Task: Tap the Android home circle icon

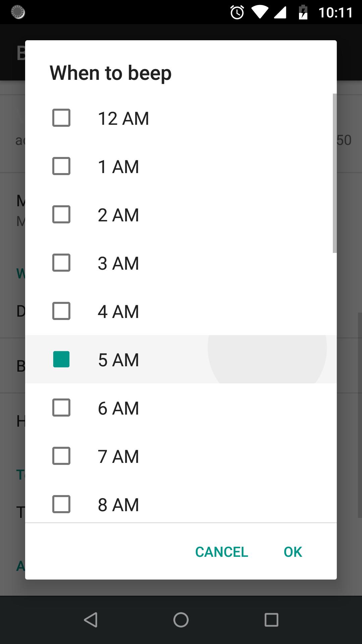Action: (x=181, y=620)
